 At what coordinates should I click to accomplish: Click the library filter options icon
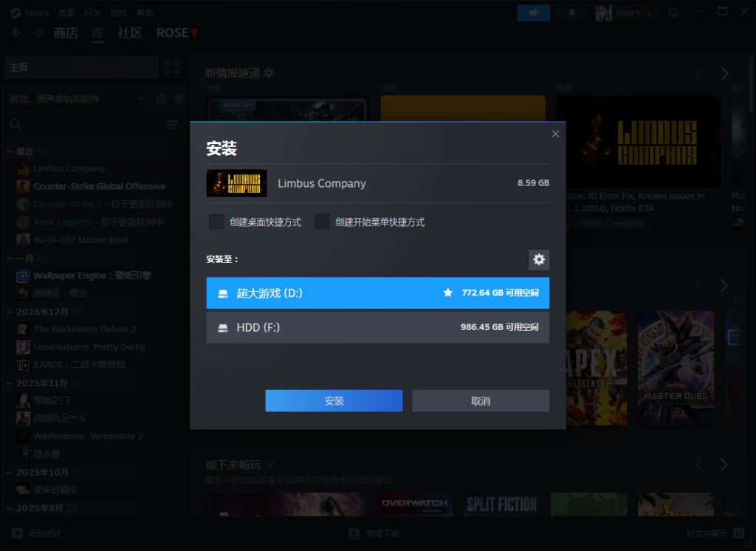click(x=172, y=124)
